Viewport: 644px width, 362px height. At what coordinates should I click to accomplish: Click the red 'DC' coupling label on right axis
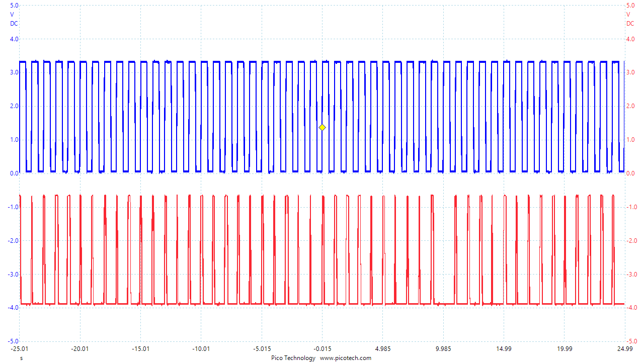(x=630, y=24)
